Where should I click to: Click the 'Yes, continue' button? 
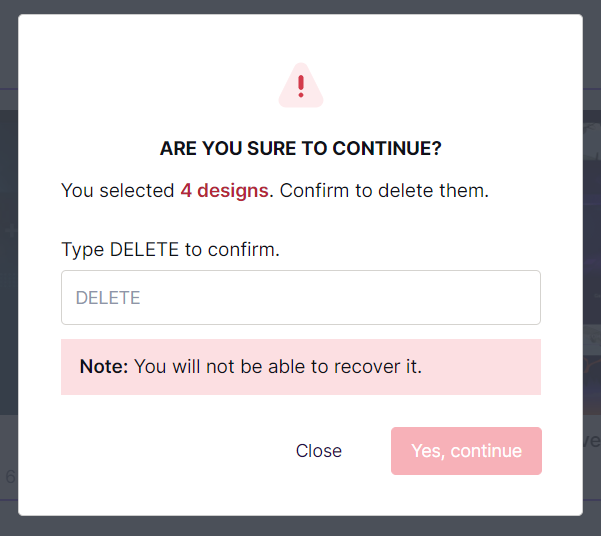pos(466,451)
